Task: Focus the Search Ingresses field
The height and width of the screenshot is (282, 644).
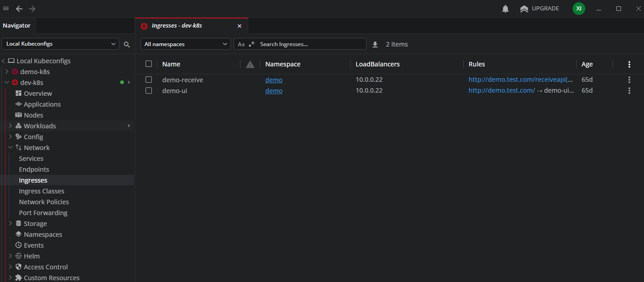Action: coord(311,44)
